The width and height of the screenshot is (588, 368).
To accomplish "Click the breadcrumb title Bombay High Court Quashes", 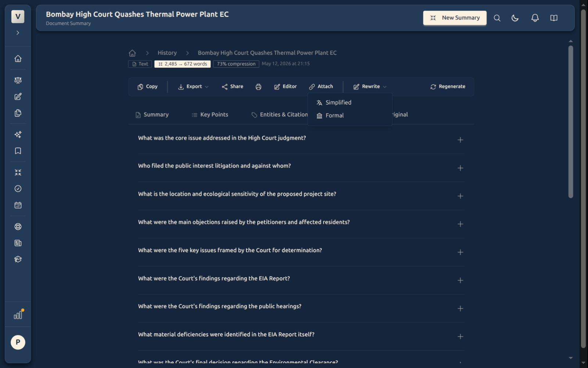I will [267, 53].
